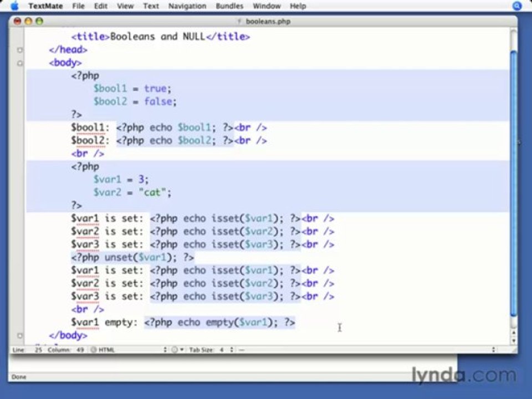Screen dimensions: 532x399
Task: Collapse the body opening tag fold marker
Action: pyautogui.click(x=20, y=63)
